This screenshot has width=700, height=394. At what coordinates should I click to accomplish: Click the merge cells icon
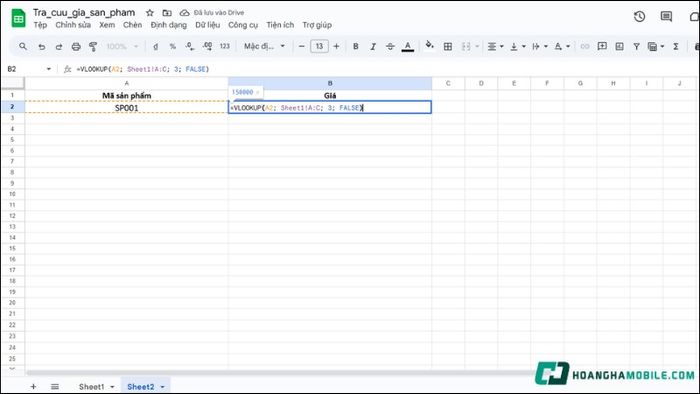tap(466, 46)
